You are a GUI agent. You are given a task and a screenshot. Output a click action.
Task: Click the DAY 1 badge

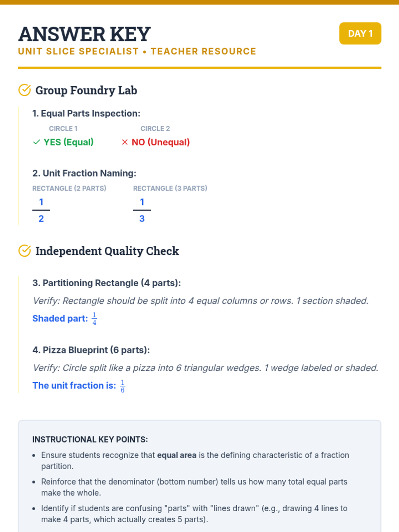pos(360,34)
